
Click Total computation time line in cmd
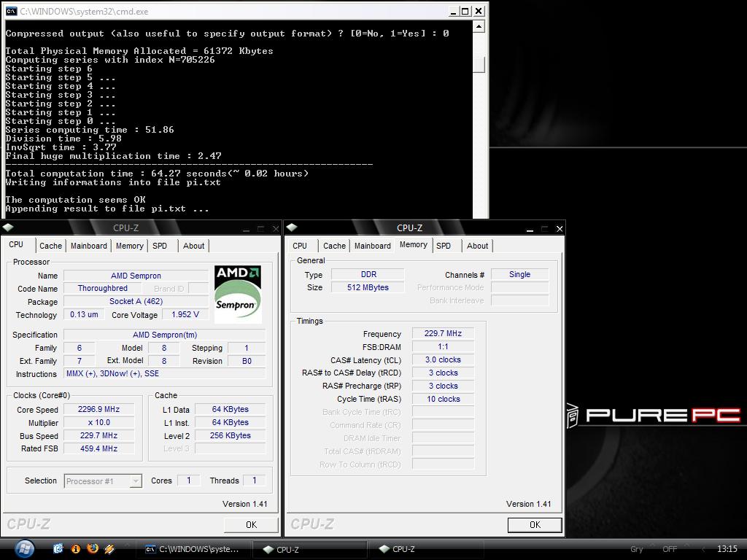click(x=157, y=174)
